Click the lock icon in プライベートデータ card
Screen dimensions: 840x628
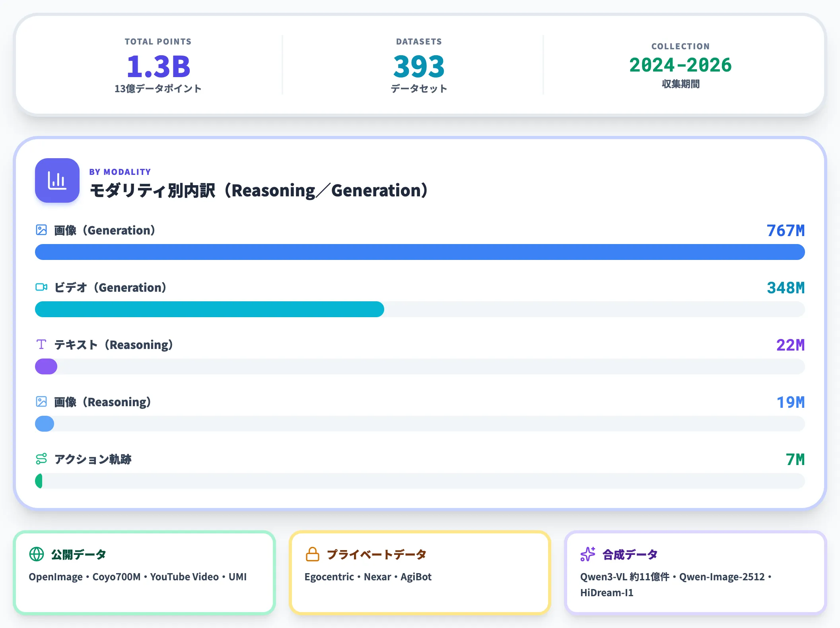pos(313,554)
